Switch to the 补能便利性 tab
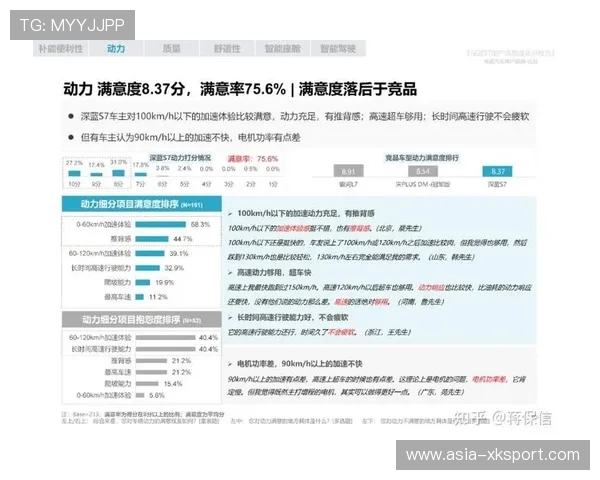This screenshot has width=600, height=480. tap(61, 49)
